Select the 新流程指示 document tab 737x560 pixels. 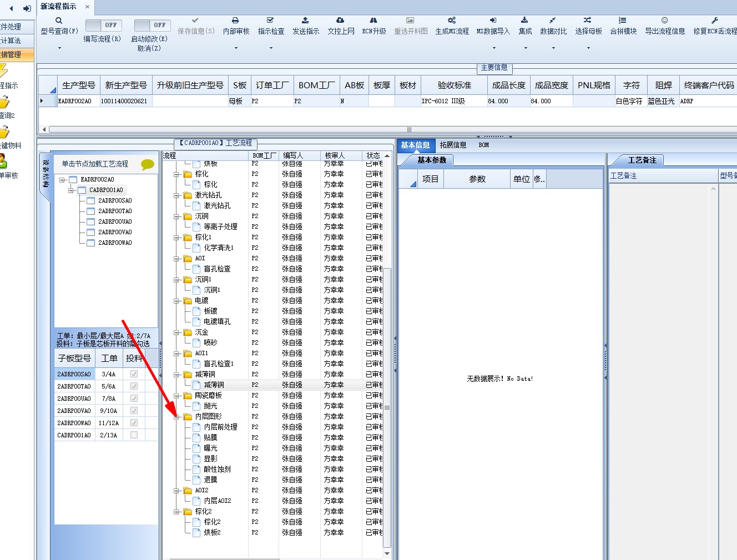(58, 7)
